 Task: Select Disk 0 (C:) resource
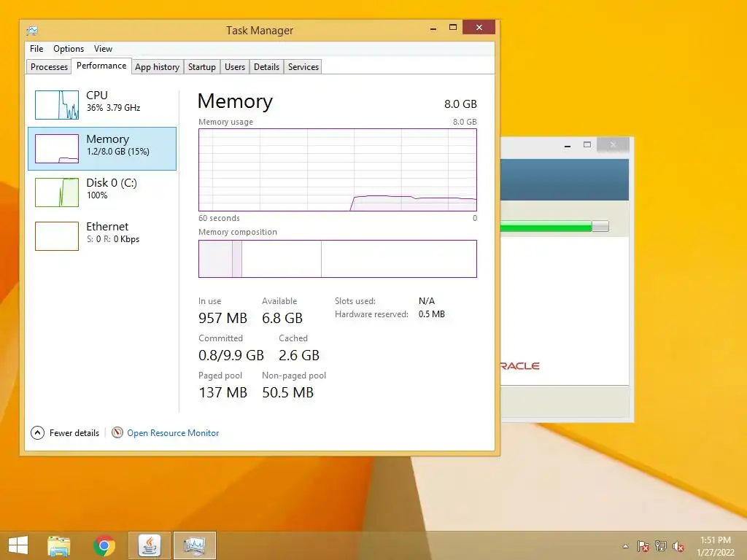[102, 192]
